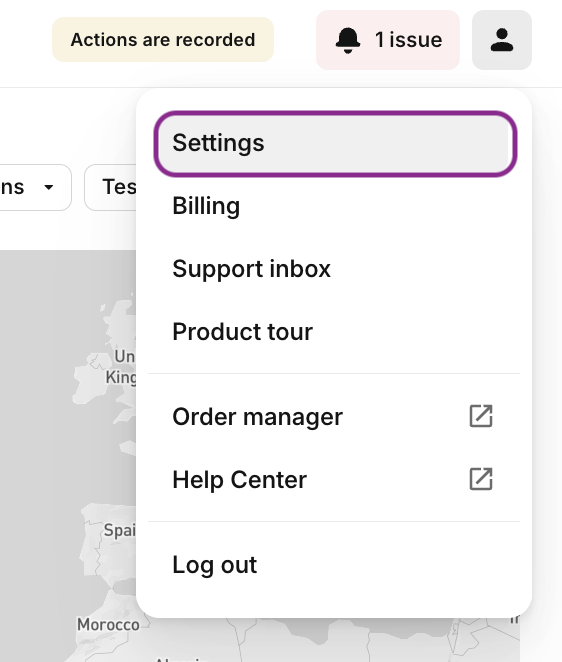This screenshot has height=662, width=562.
Task: Open Order manager in new tab
Action: point(335,417)
